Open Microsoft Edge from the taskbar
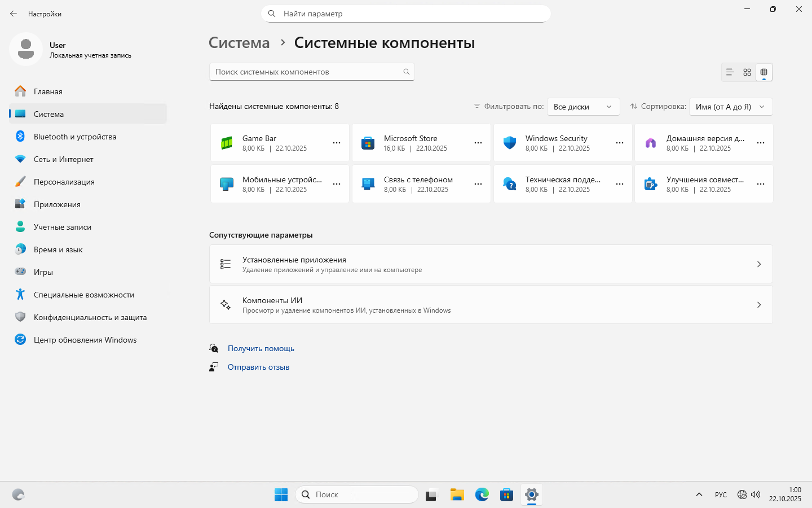 [482, 495]
